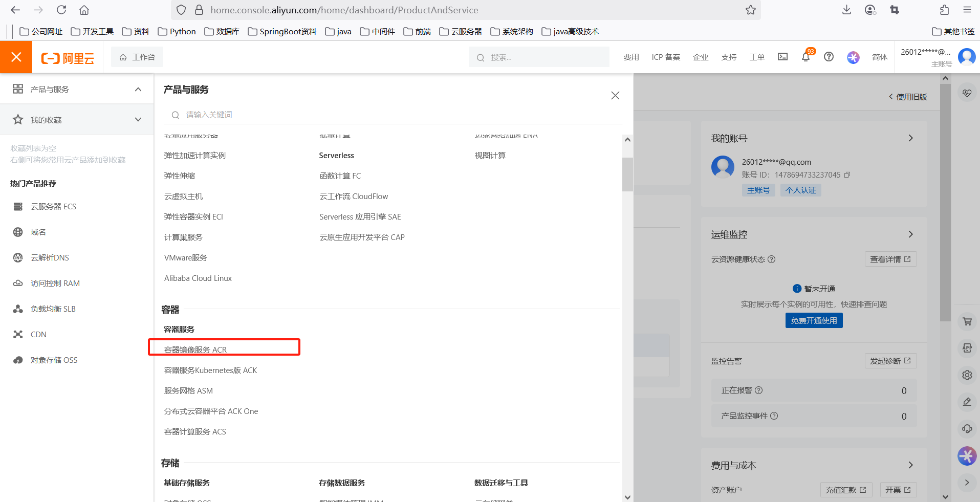Image resolution: width=980 pixels, height=502 pixels.
Task: Open Cloud Shell terminal icon
Action: pos(782,57)
